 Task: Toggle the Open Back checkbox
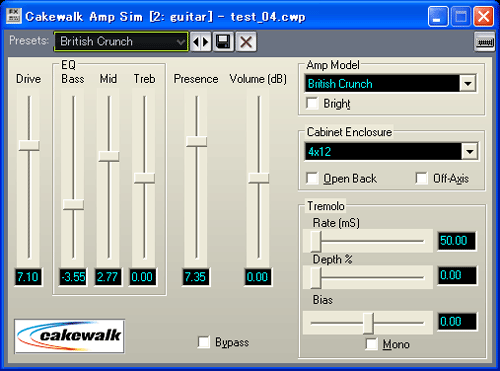312,178
